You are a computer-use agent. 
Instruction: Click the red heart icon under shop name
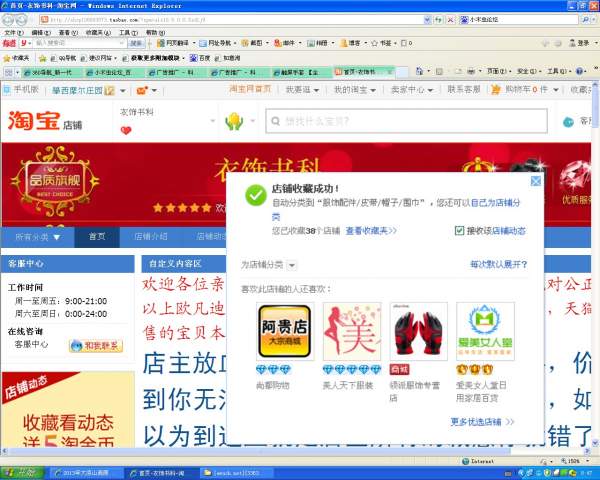click(x=126, y=131)
